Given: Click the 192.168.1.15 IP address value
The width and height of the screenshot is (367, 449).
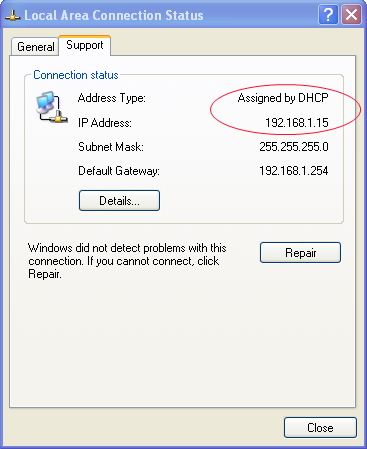Looking at the screenshot, I should (297, 123).
